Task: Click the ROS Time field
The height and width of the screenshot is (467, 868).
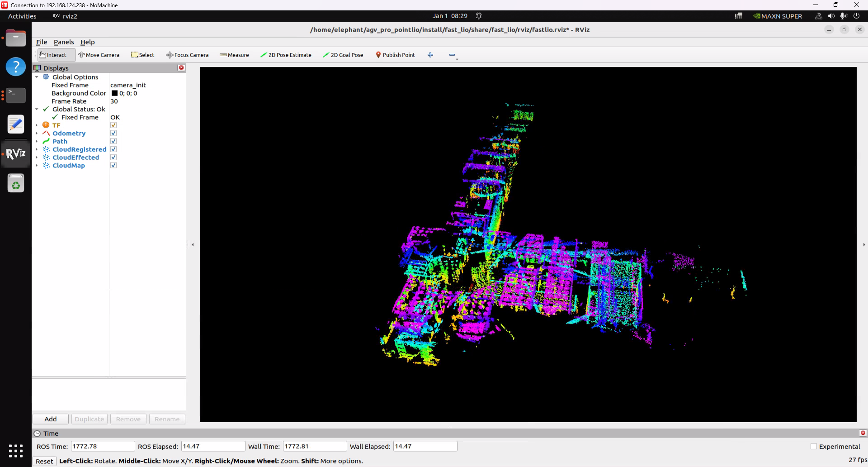Action: tap(103, 446)
